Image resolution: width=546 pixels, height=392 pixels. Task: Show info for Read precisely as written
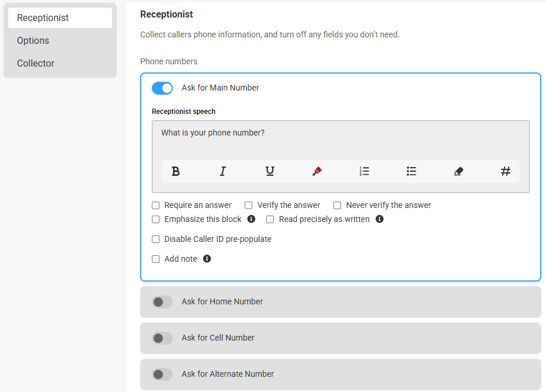380,219
